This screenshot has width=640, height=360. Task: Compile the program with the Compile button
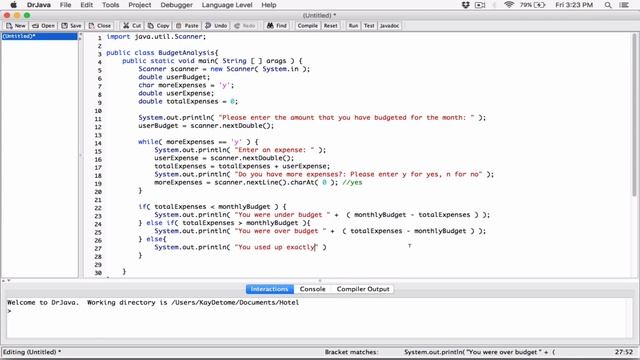pos(307,26)
